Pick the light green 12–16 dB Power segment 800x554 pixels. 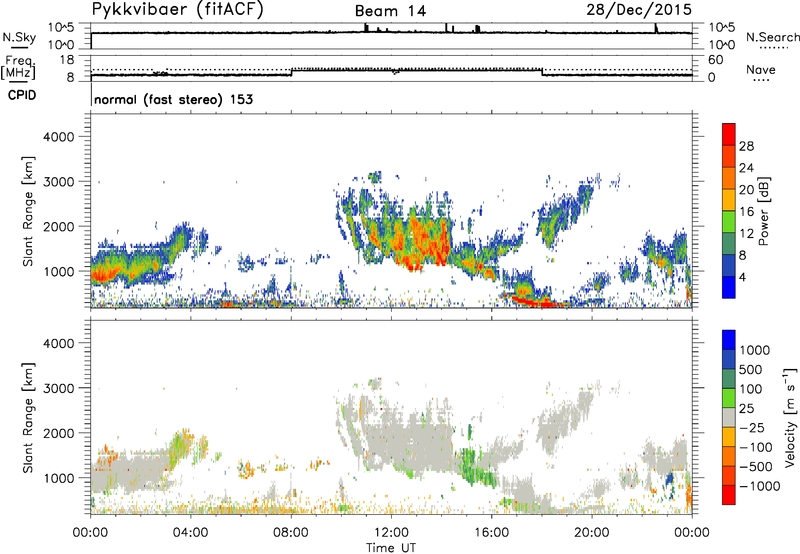pos(729,222)
